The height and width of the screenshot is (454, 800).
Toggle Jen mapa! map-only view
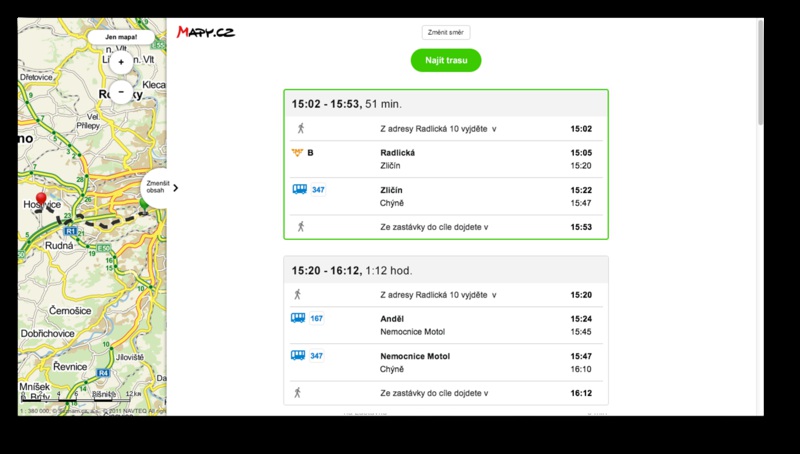[x=121, y=37]
